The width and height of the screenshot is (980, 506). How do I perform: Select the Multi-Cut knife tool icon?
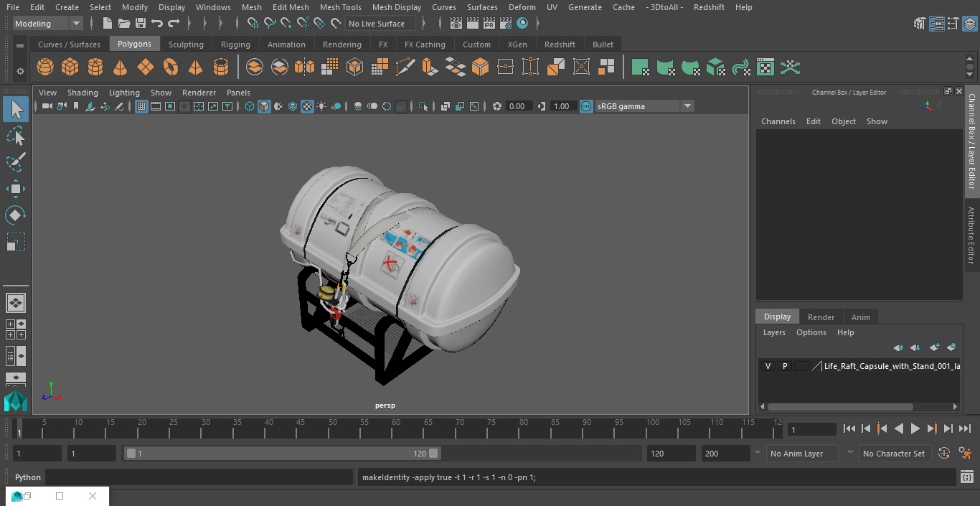click(x=405, y=67)
